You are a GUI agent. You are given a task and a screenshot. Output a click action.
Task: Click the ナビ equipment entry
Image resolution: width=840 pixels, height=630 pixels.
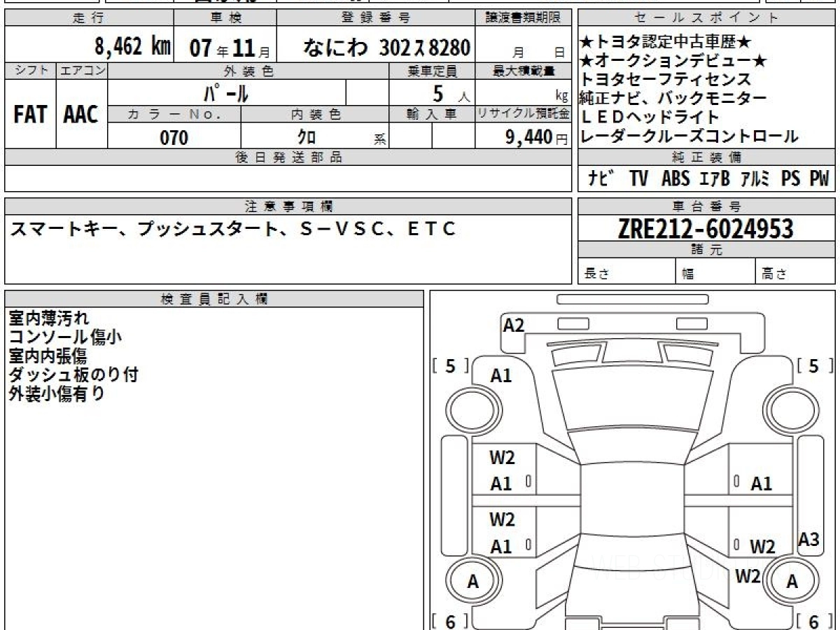tap(601, 178)
